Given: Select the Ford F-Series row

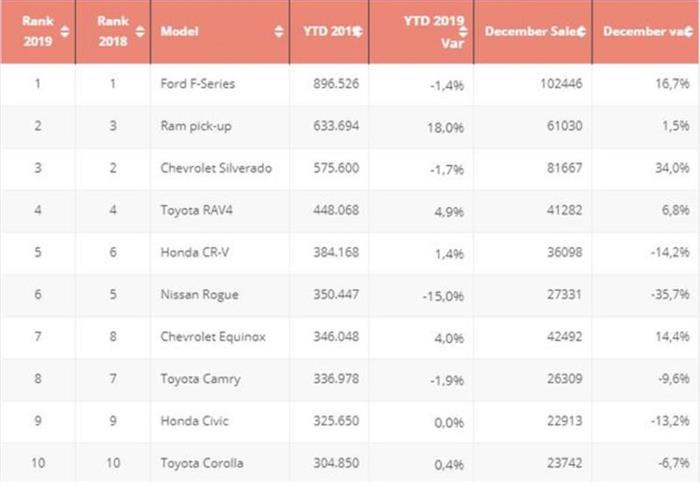Looking at the screenshot, I should point(198,84).
